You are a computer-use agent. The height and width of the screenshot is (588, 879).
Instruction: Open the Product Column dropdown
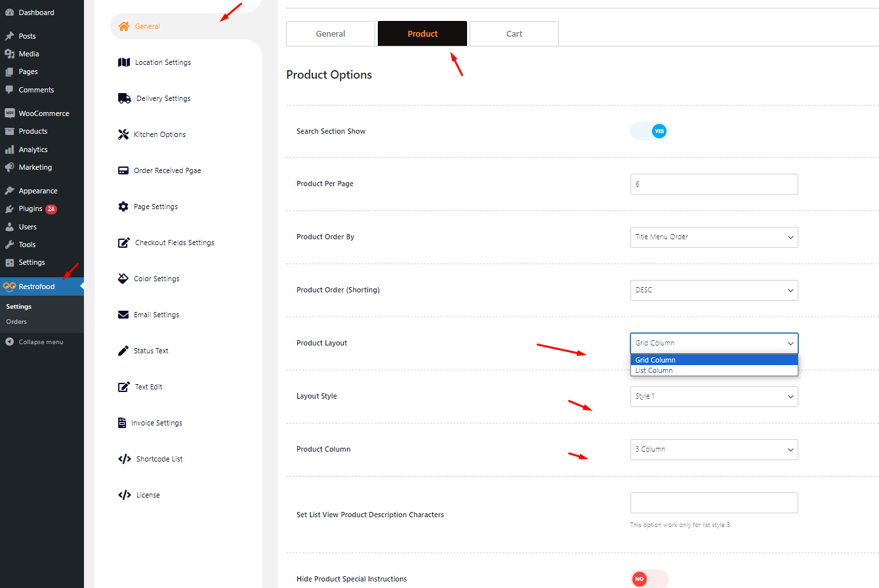pos(714,449)
